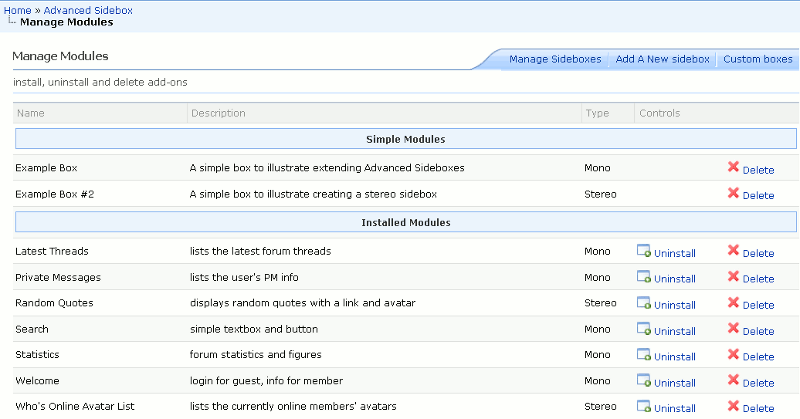
Task: Click the uninstall icon for Private Messages
Action: coord(644,278)
